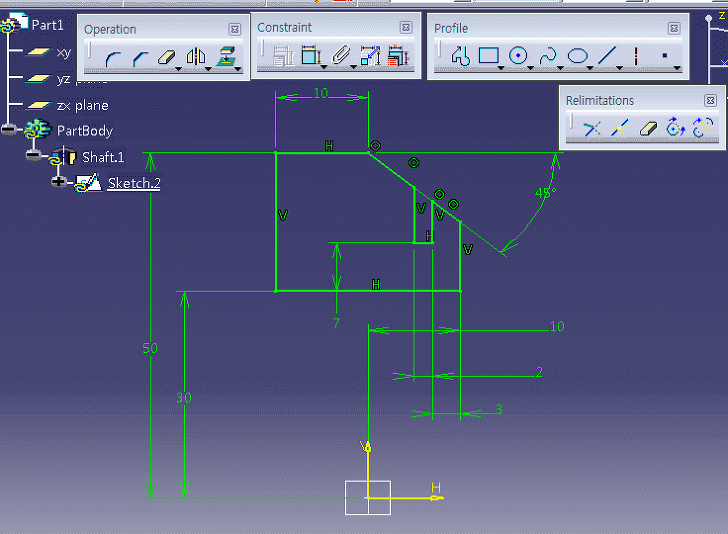The width and height of the screenshot is (728, 534).
Task: Select the zx plane in the tree
Action: 82,105
